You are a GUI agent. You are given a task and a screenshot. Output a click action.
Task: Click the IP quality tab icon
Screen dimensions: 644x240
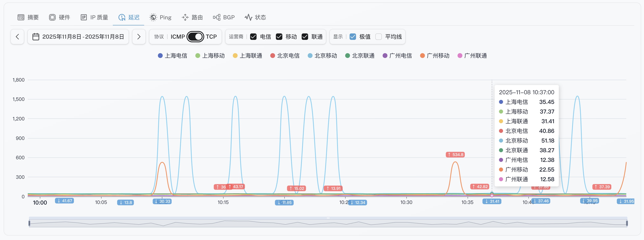click(84, 17)
